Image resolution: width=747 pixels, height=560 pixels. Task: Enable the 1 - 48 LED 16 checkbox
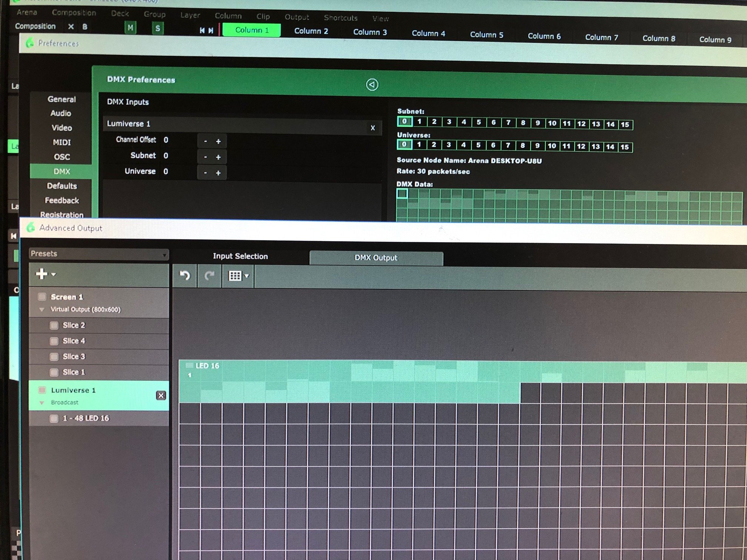(54, 419)
